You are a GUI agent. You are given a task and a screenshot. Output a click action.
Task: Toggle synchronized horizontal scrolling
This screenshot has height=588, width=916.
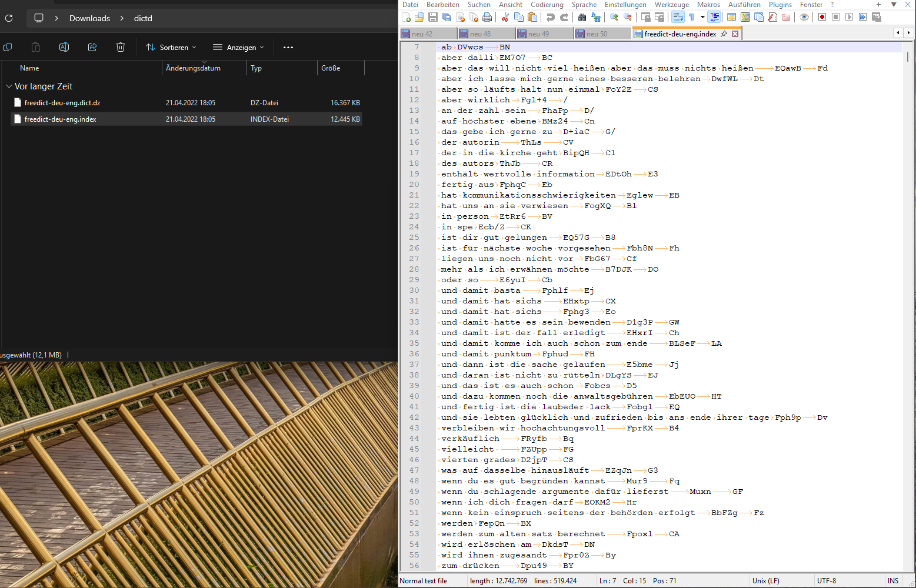659,17
